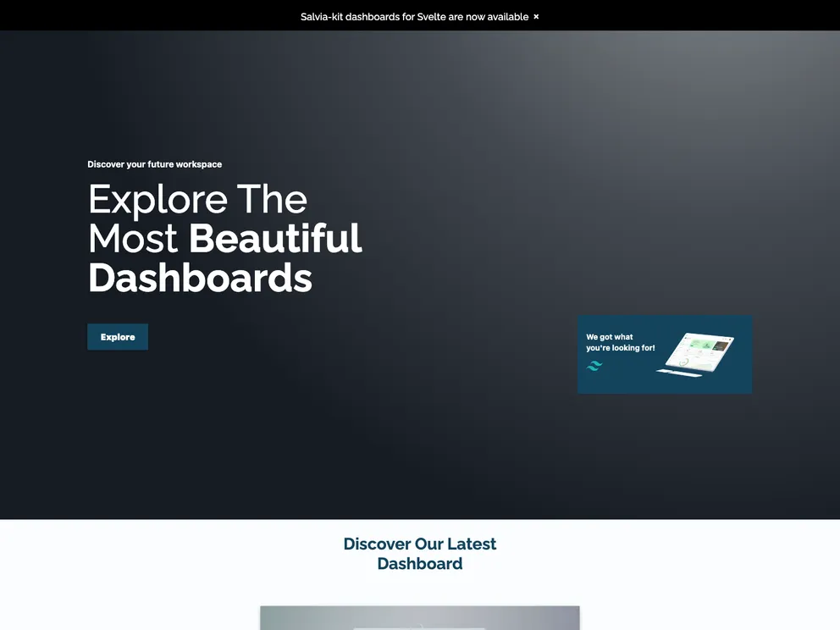Click the "Discover your future workspace" tagline
The width and height of the screenshot is (840, 630).
coord(154,164)
